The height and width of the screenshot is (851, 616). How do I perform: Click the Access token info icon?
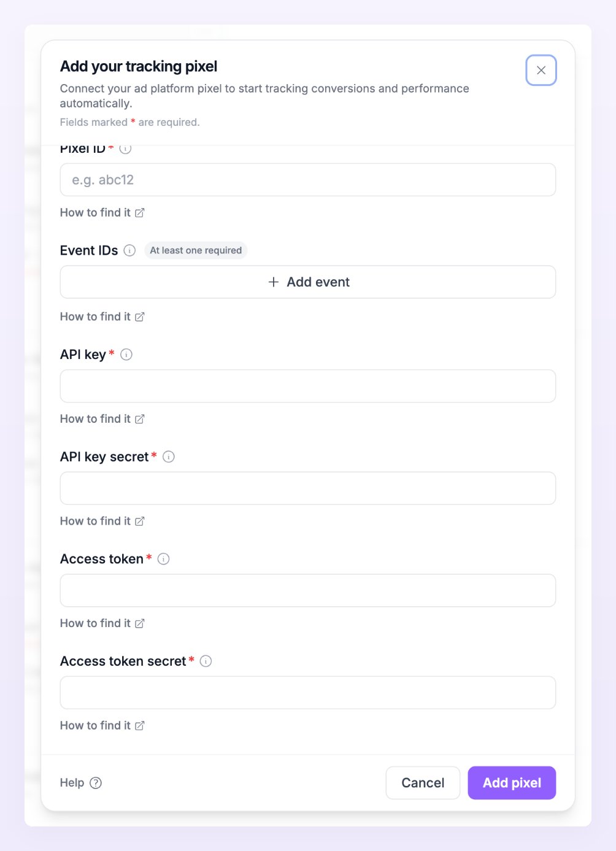pos(163,559)
